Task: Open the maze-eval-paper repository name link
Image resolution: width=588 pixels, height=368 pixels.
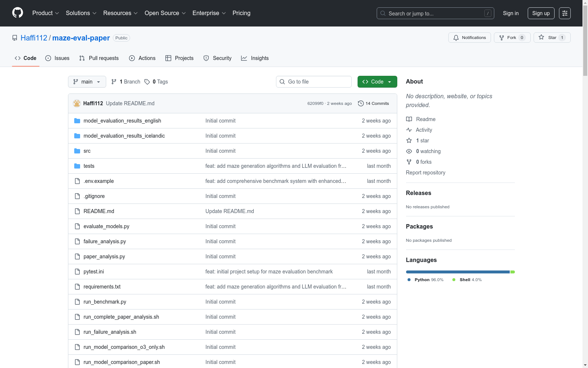Action: tap(81, 38)
